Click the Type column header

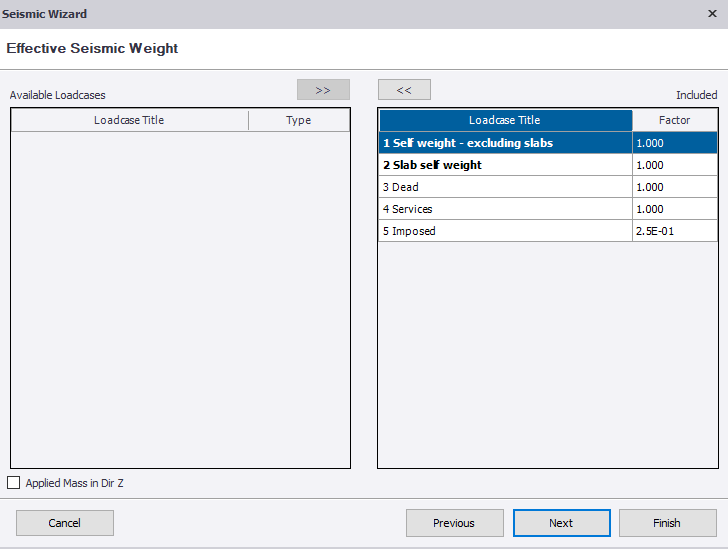(x=299, y=120)
